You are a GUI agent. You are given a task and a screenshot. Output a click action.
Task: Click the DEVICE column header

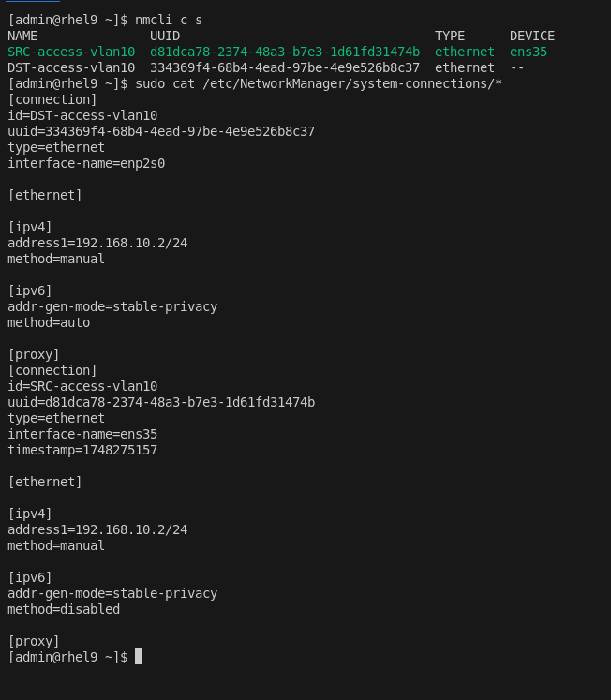coord(532,36)
